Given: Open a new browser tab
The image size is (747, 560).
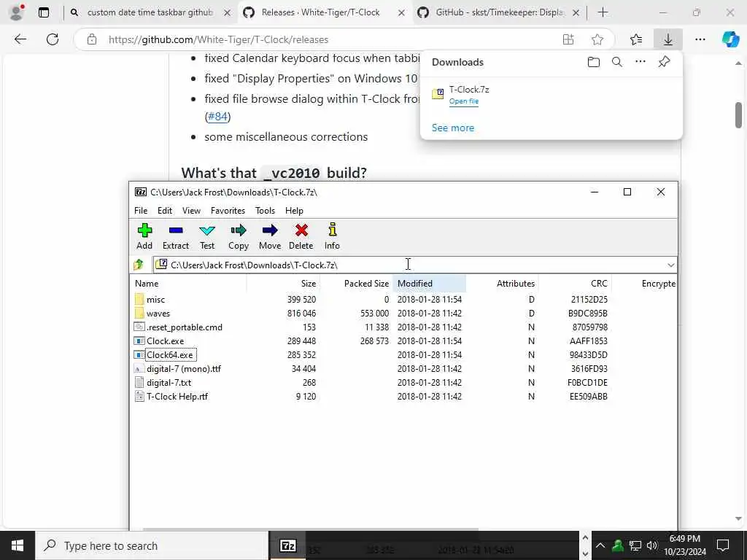Looking at the screenshot, I should pyautogui.click(x=603, y=12).
